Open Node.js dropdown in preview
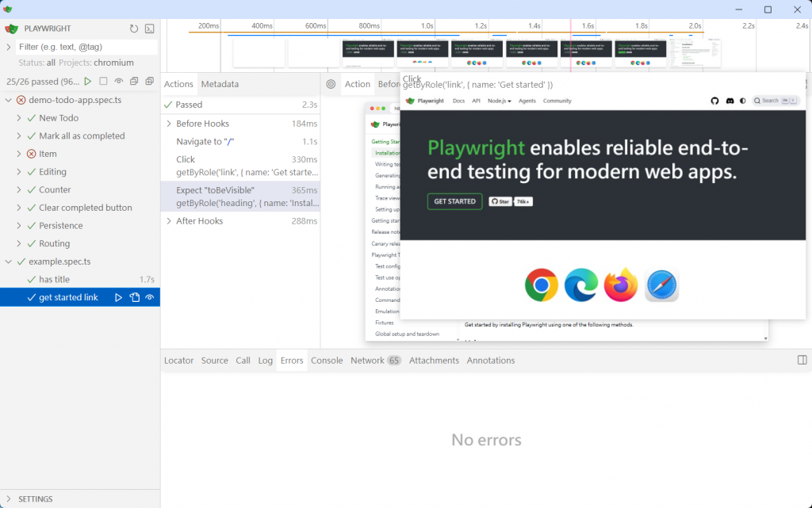This screenshot has height=508, width=812. point(500,101)
